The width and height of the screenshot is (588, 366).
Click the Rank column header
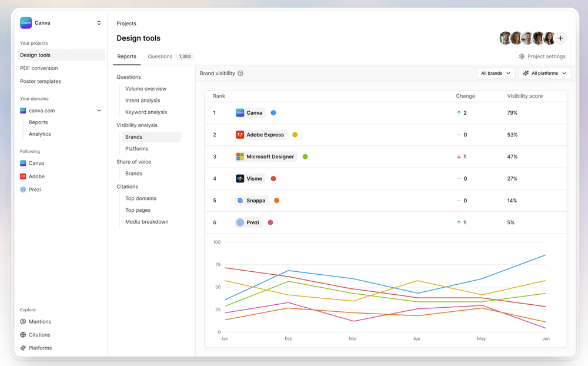click(219, 96)
